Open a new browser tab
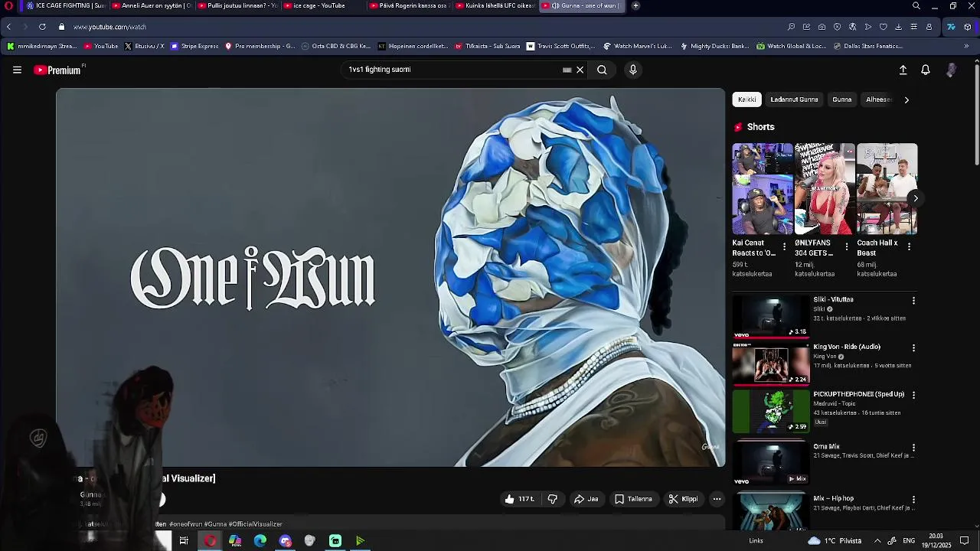Viewport: 980px width, 551px height. (635, 6)
